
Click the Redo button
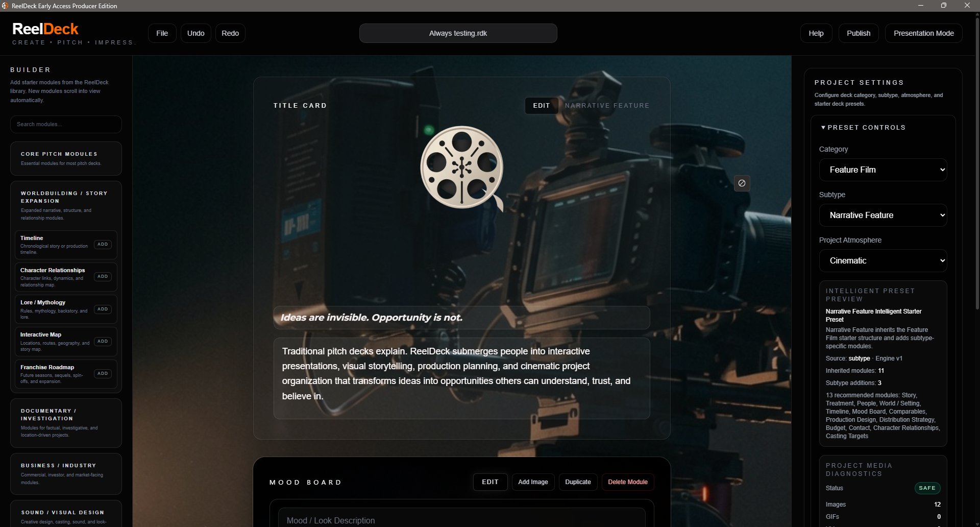[x=230, y=33]
